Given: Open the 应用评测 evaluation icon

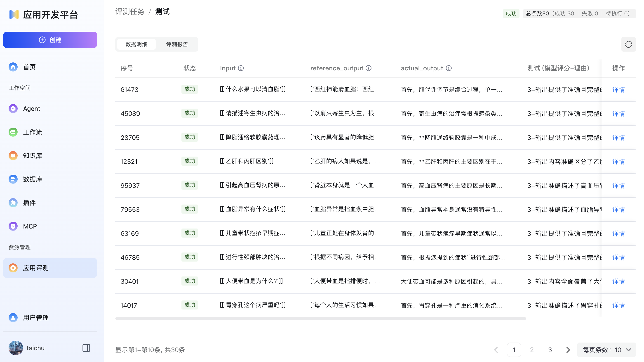Looking at the screenshot, I should click(x=13, y=268).
